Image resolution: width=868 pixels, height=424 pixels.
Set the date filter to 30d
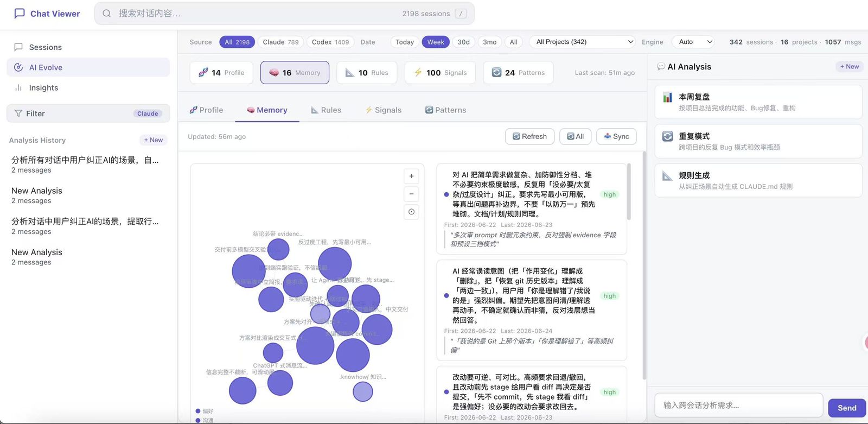464,42
